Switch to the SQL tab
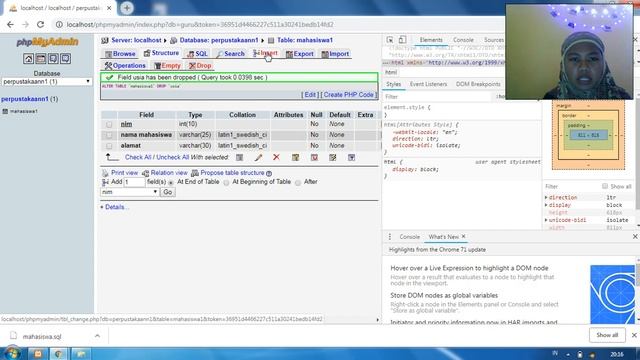This screenshot has height=360, width=640. (198, 54)
